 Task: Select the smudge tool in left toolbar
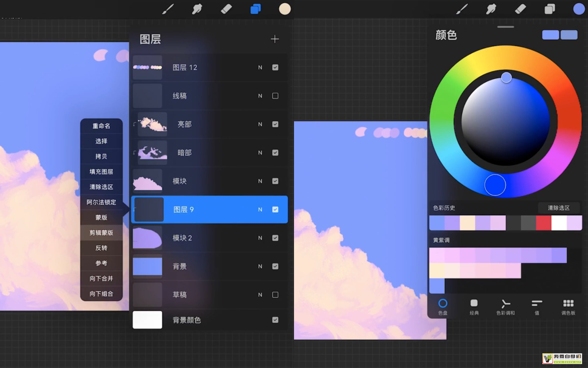[x=197, y=9]
